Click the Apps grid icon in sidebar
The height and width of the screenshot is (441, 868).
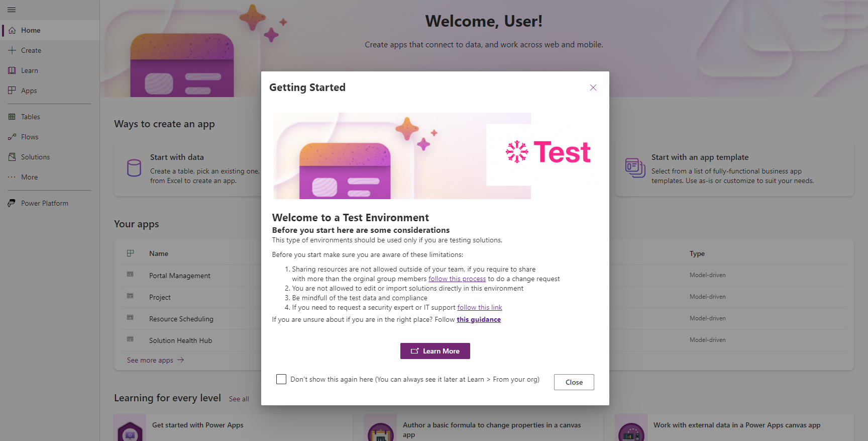pyautogui.click(x=12, y=91)
